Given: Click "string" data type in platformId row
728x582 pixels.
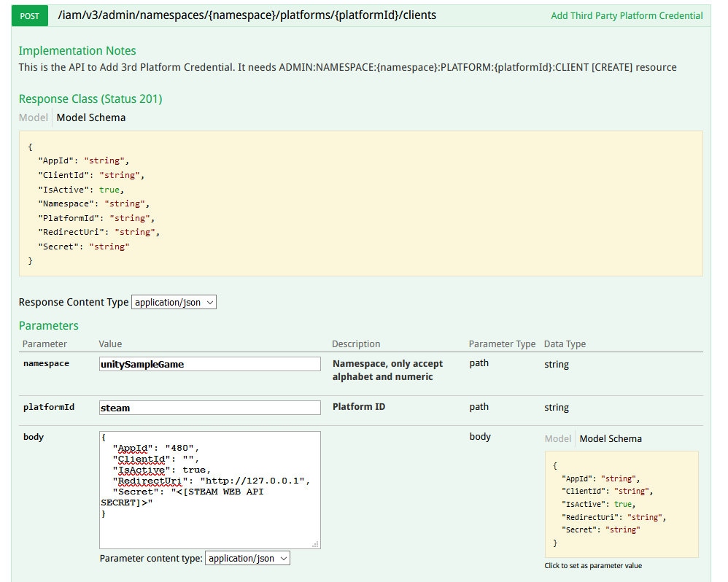Looking at the screenshot, I should pyautogui.click(x=557, y=408).
